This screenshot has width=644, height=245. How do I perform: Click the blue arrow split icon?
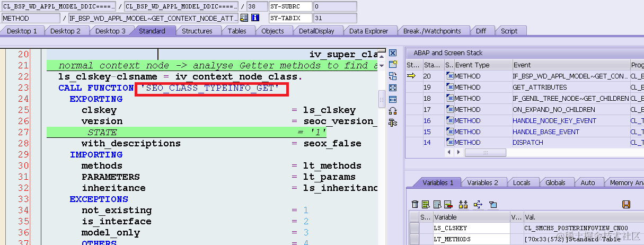478,204
